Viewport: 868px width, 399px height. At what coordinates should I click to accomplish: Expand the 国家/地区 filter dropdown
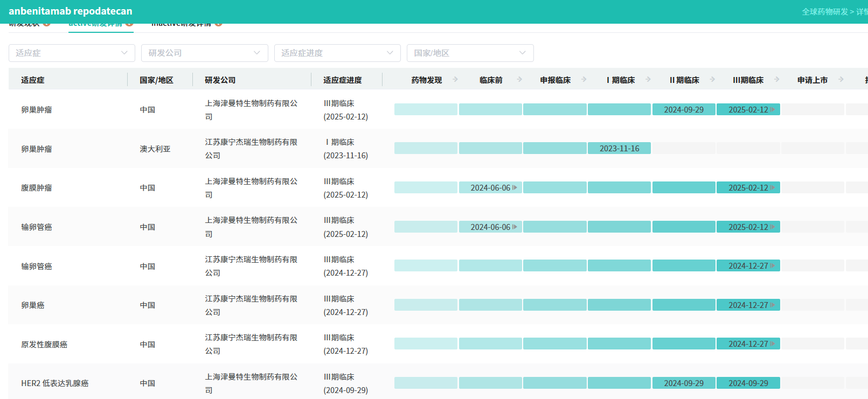point(470,53)
